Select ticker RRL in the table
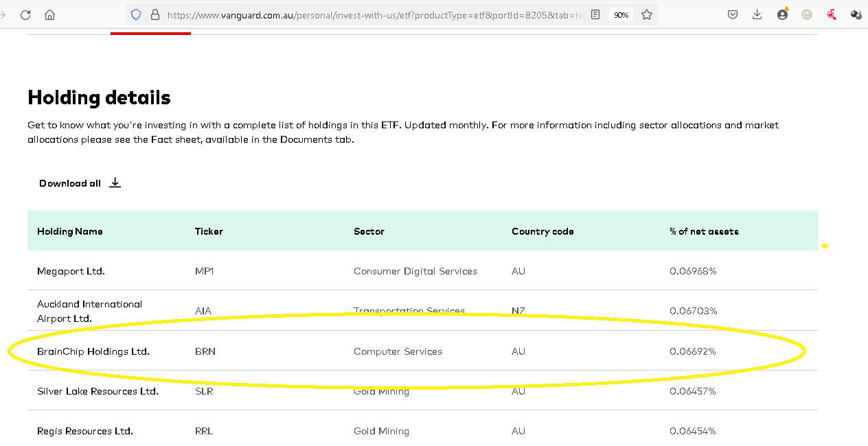 click(x=204, y=431)
